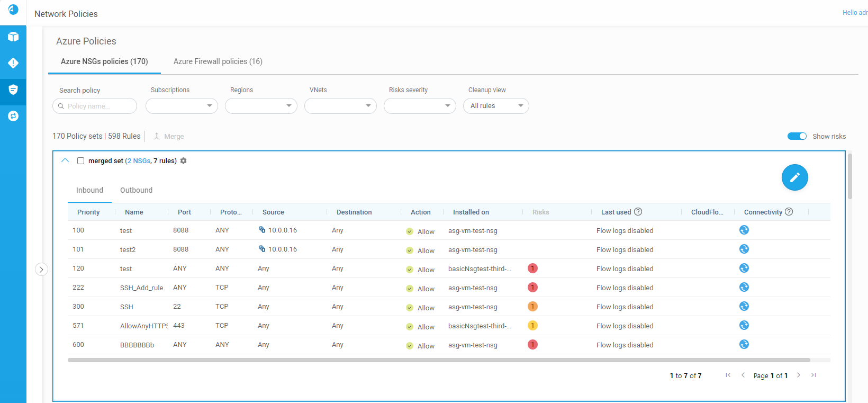Image resolution: width=868 pixels, height=403 pixels.
Task: Click the Merge button
Action: [169, 137]
